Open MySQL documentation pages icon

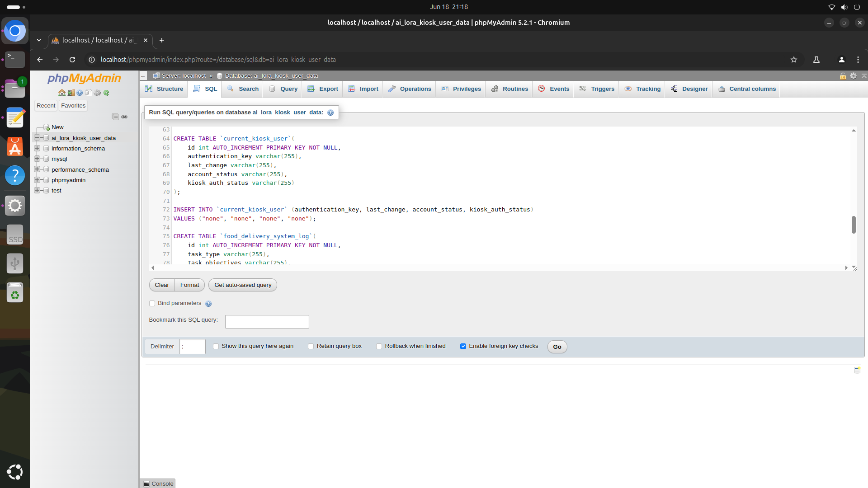coord(89,93)
